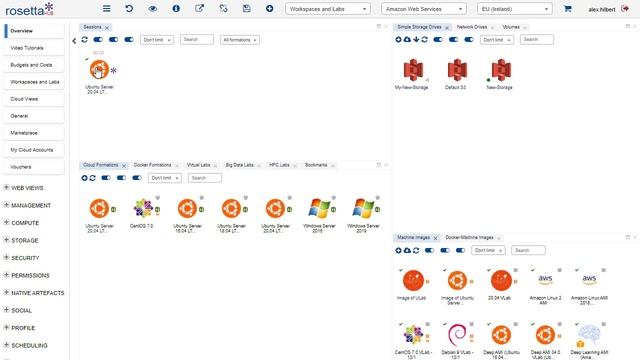This screenshot has height=360, width=640.
Task: Switch to Network Drives tab
Action: tap(472, 27)
